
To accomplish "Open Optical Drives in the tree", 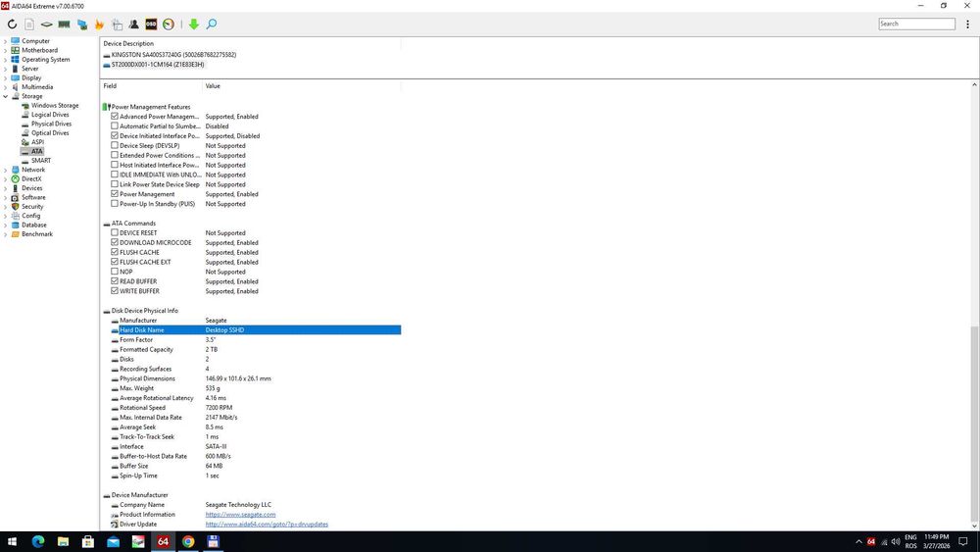I will [50, 133].
